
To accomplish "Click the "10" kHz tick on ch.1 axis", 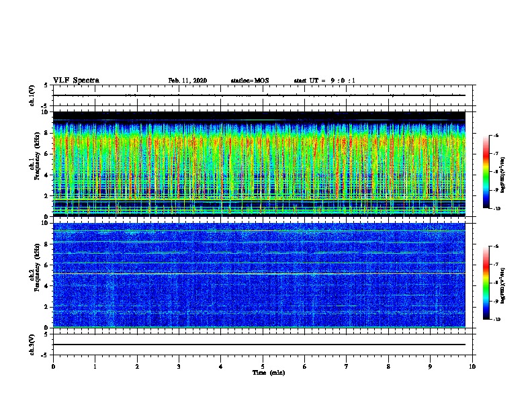I will (x=45, y=112).
